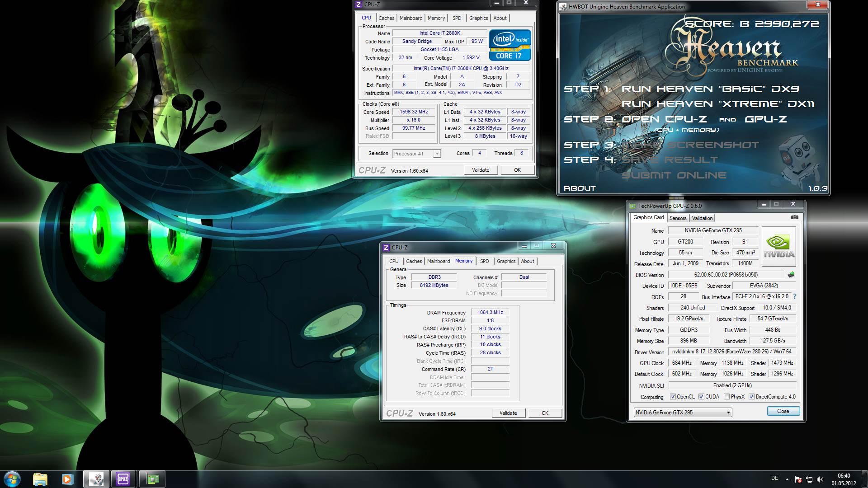Run Heaven "Xtreme" DX11 benchmark

(717, 104)
